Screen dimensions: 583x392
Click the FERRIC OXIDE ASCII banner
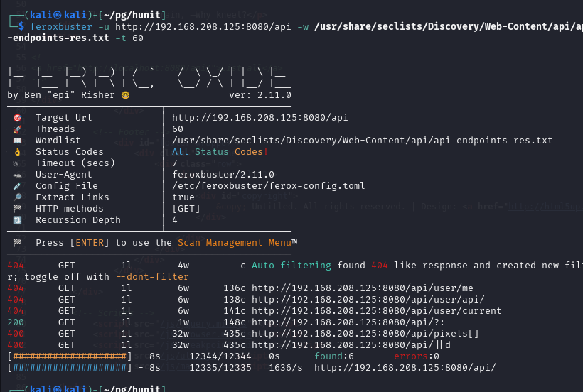click(149, 76)
